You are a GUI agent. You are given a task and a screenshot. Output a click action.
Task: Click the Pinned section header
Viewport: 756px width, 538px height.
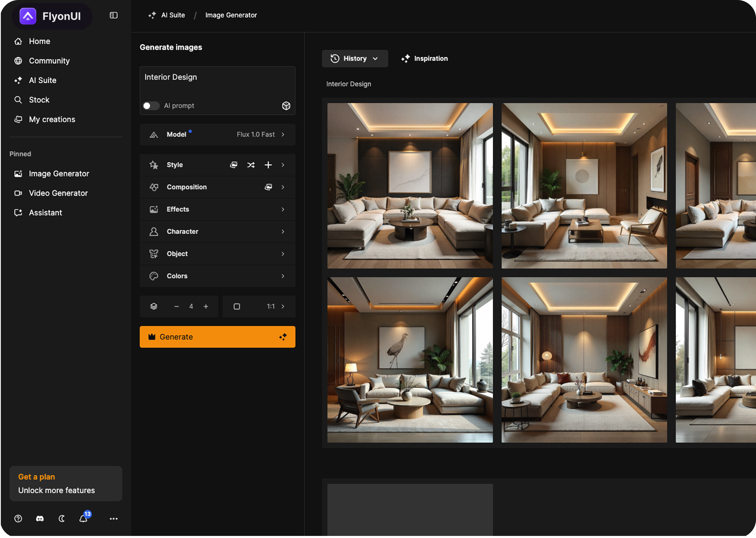tap(20, 154)
